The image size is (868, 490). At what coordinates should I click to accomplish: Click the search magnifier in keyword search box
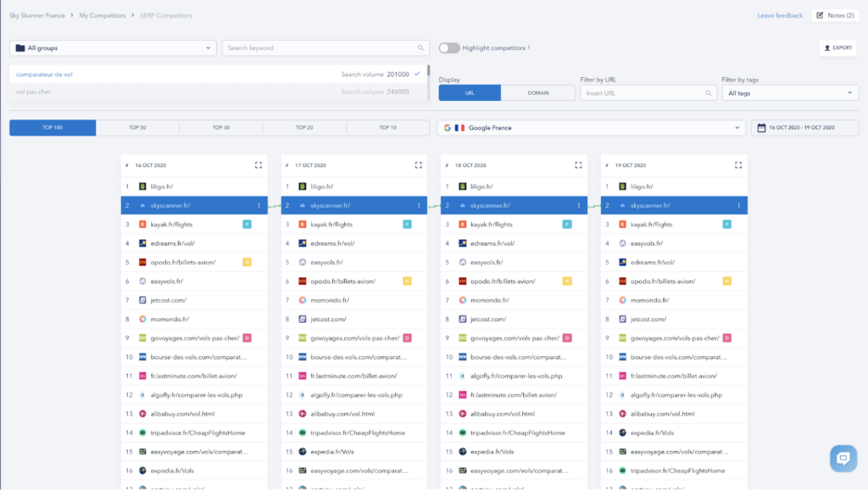click(x=420, y=48)
